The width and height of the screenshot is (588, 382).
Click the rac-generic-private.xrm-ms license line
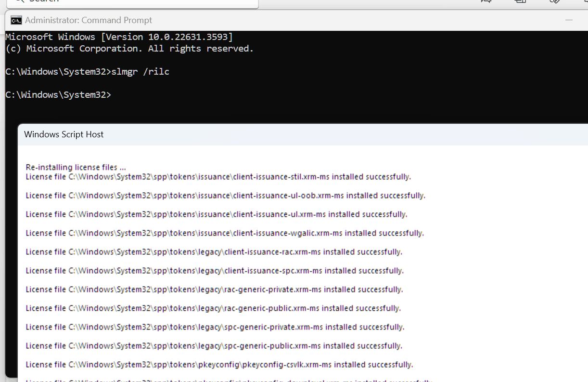coord(214,290)
